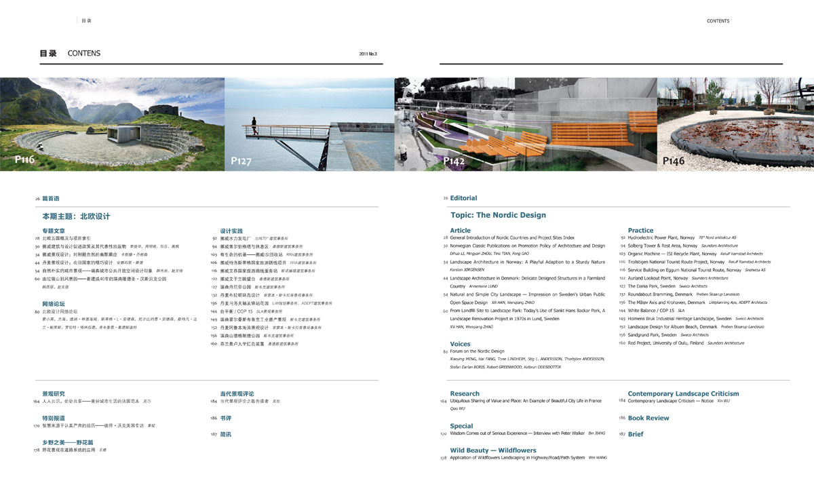Click the '书评' heading

225,418
